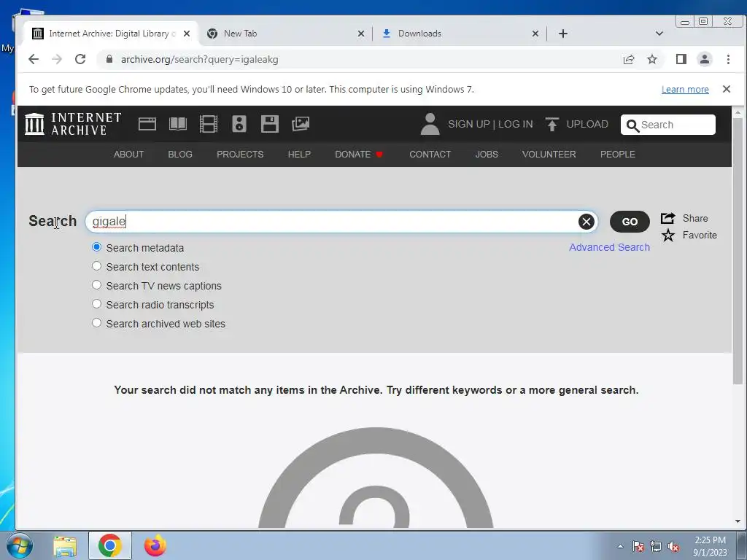Select Search radio transcripts option
747x560 pixels.
[x=96, y=304]
